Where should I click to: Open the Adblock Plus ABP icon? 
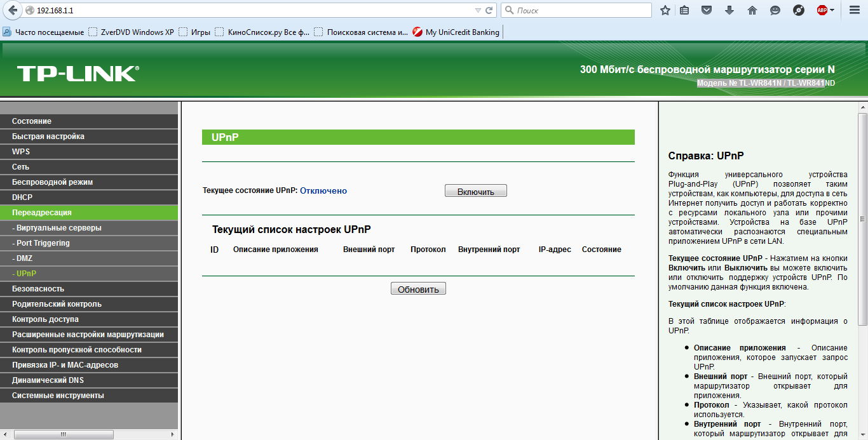point(822,10)
